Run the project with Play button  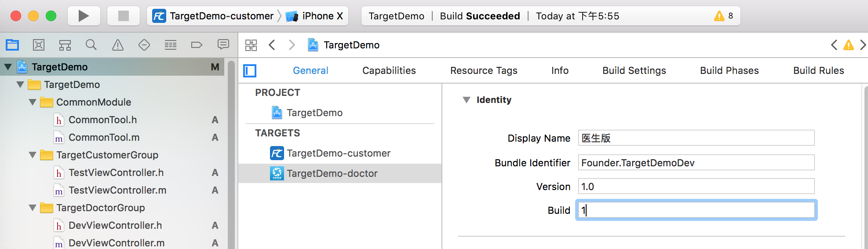84,16
